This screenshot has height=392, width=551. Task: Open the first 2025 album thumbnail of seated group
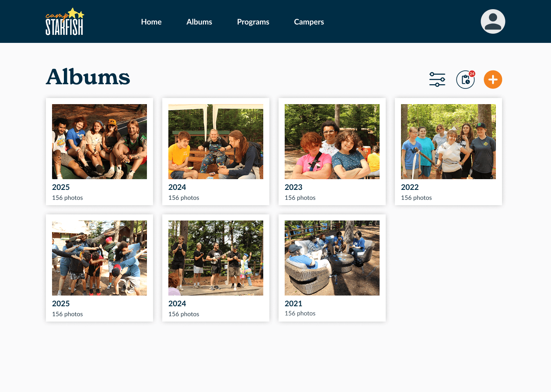(99, 142)
